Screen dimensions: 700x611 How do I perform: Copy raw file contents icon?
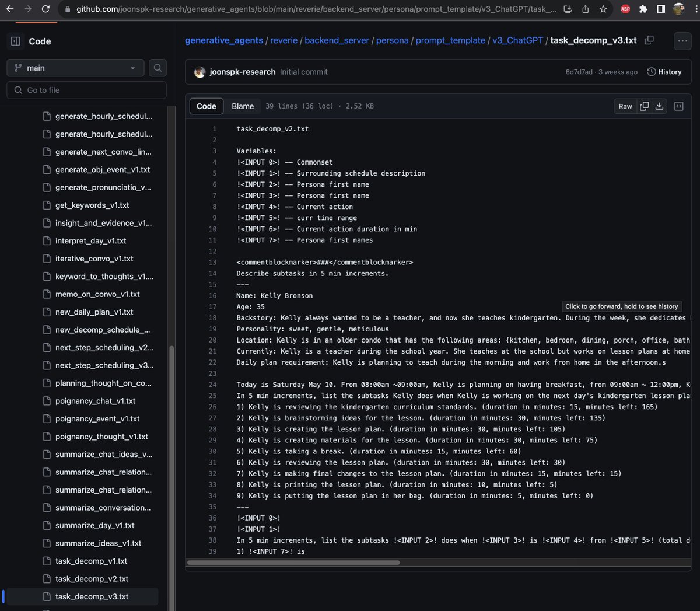point(644,106)
